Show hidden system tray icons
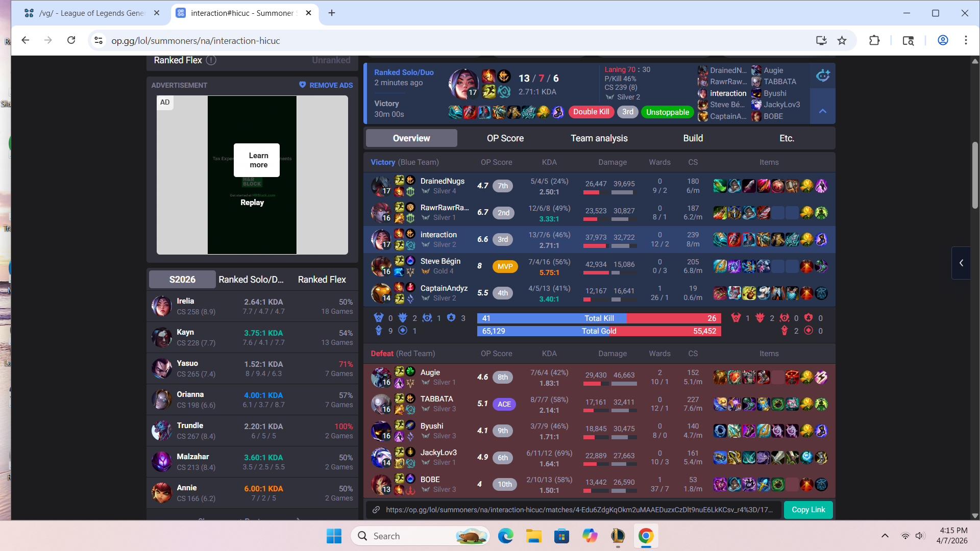 (885, 536)
